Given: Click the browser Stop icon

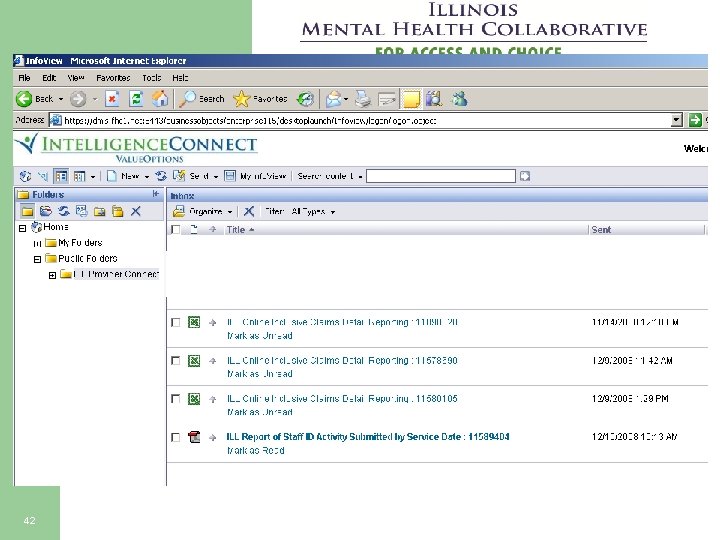Looking at the screenshot, I should click(x=112, y=99).
